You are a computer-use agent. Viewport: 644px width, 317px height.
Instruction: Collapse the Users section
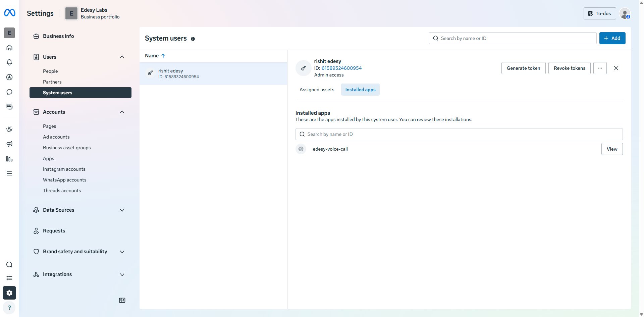122,57
